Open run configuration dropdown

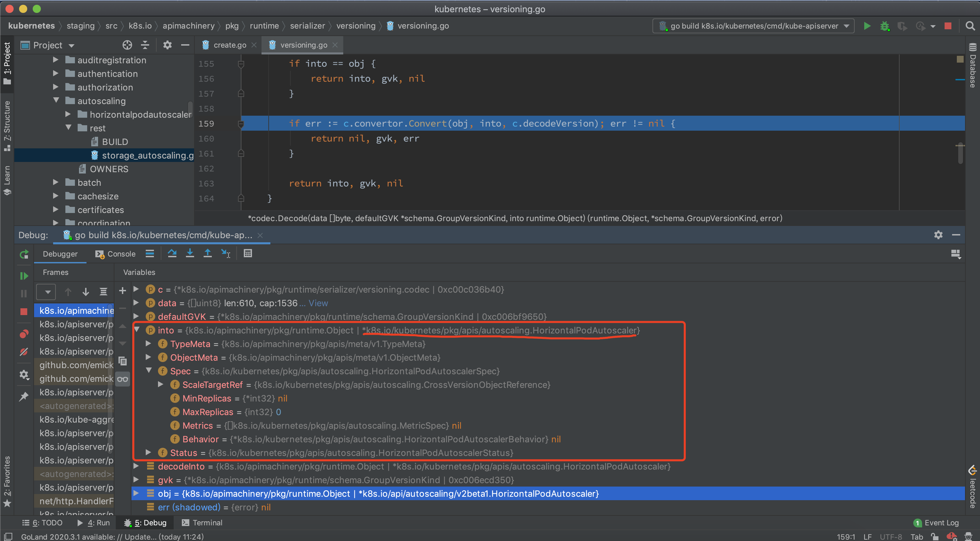click(753, 26)
